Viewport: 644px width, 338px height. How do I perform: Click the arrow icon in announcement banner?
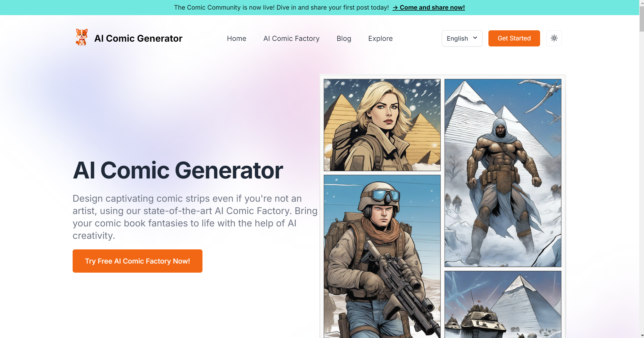395,8
